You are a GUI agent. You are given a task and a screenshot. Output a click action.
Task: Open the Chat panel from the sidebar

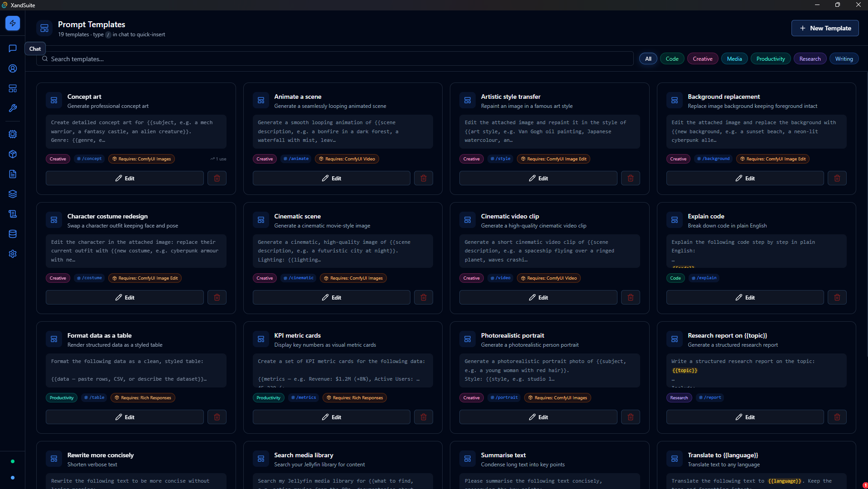pyautogui.click(x=12, y=48)
